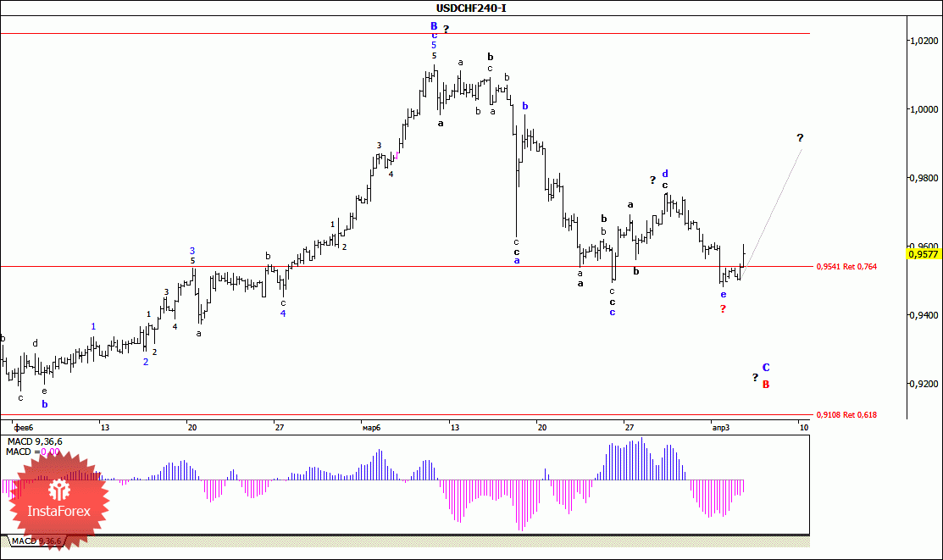
Task: Click the 0,9400 price axis value
Action: click(924, 315)
